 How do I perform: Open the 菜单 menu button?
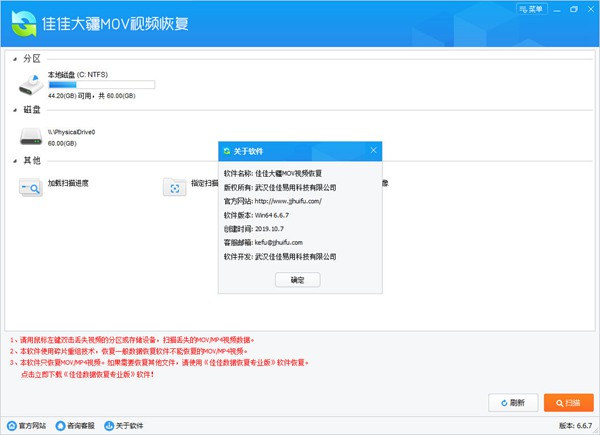pos(532,9)
